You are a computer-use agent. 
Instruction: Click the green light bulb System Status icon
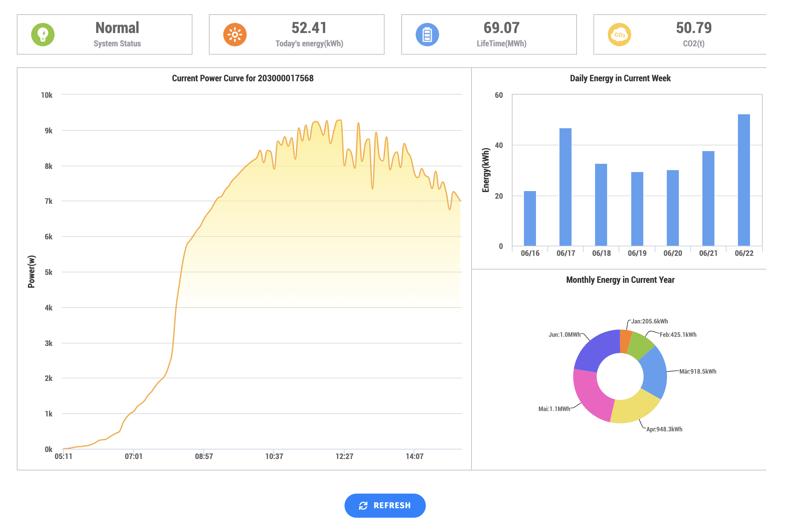pos(43,34)
